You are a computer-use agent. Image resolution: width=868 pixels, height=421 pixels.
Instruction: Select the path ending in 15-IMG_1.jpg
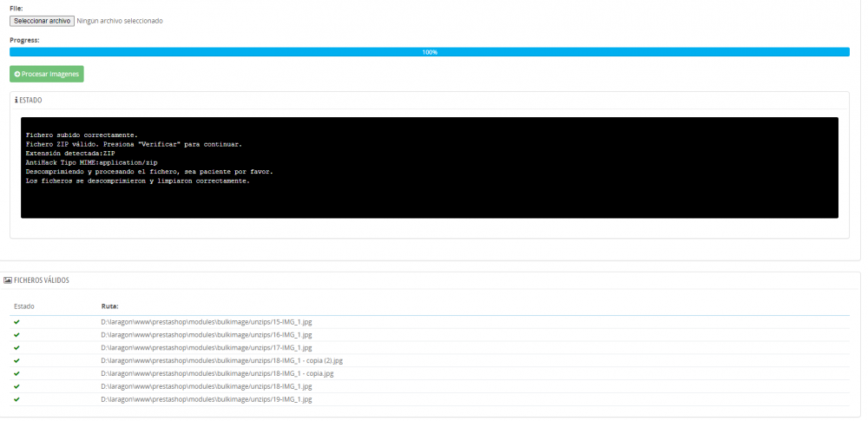coord(207,322)
